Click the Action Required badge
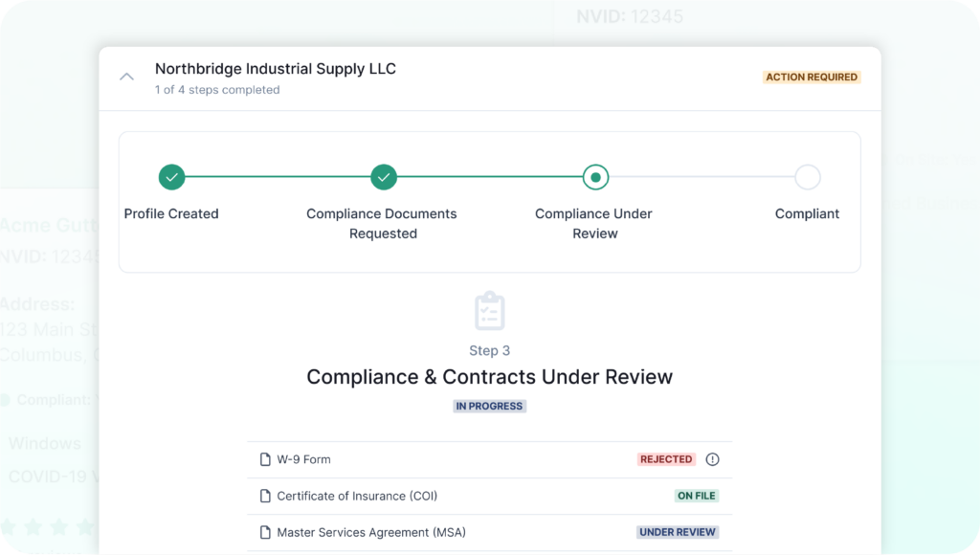 pyautogui.click(x=812, y=78)
